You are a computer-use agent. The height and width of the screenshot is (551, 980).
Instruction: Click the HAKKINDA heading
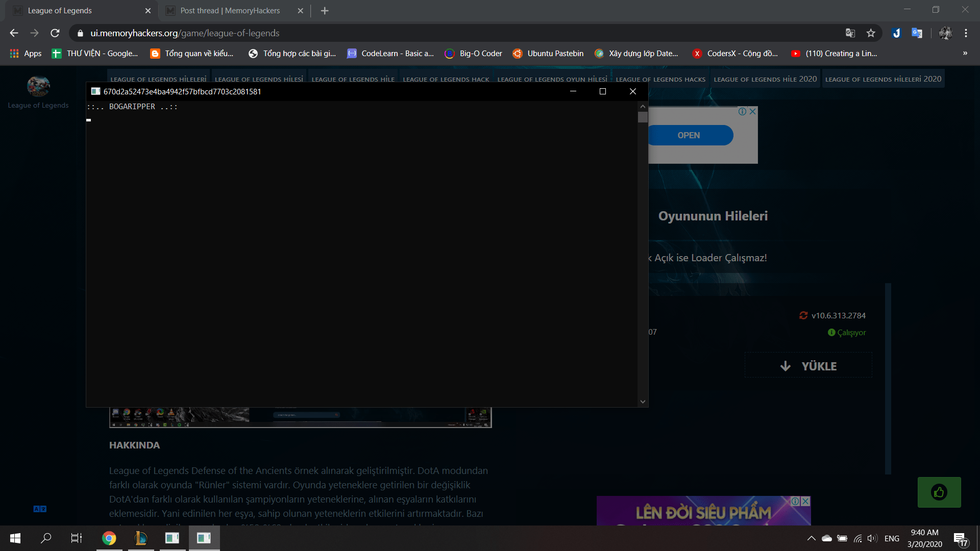[x=134, y=445]
